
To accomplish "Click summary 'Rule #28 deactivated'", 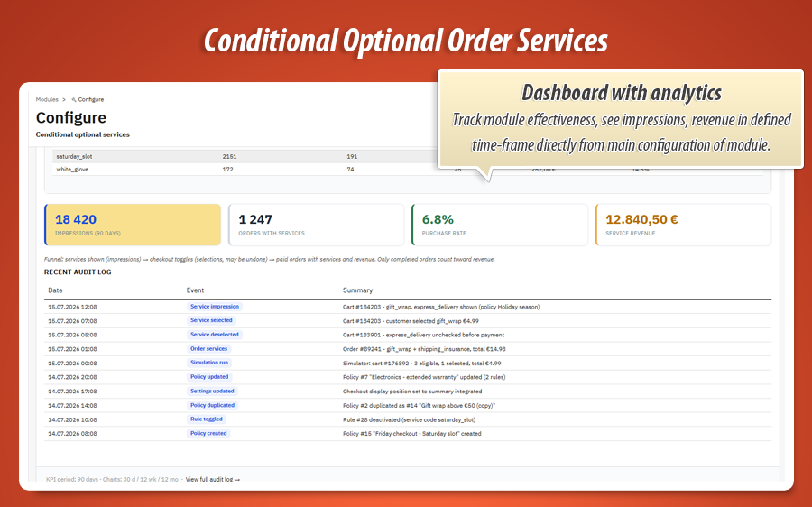I will point(409,420).
